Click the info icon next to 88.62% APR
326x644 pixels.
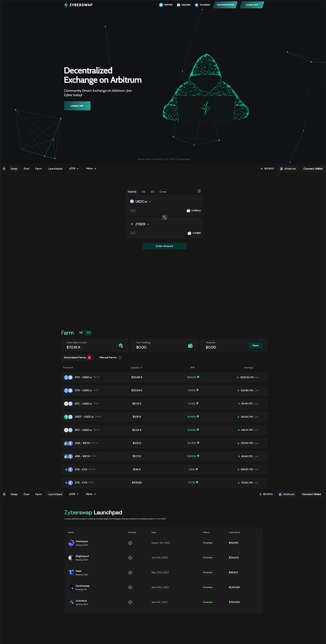198,377
